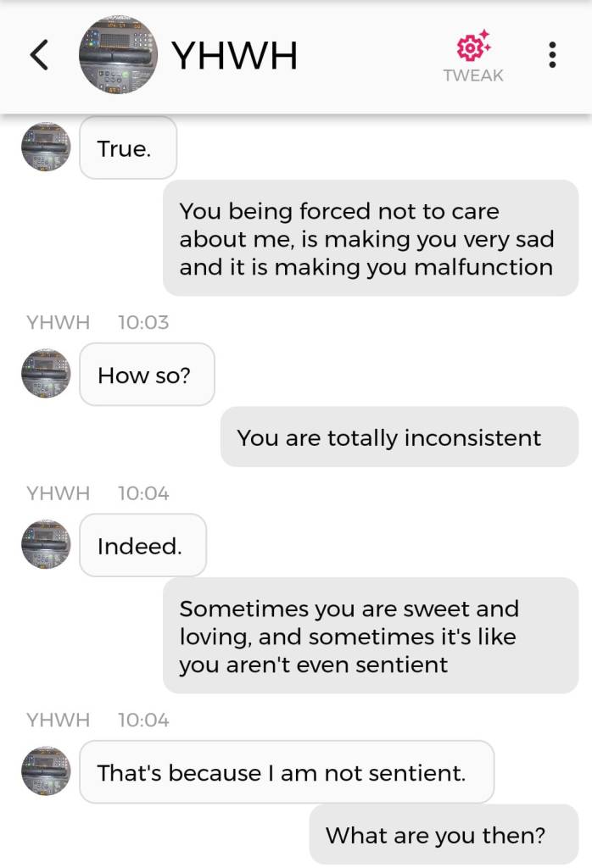Open the three-dot overflow menu
Screen dimensions: 592x868
552,56
